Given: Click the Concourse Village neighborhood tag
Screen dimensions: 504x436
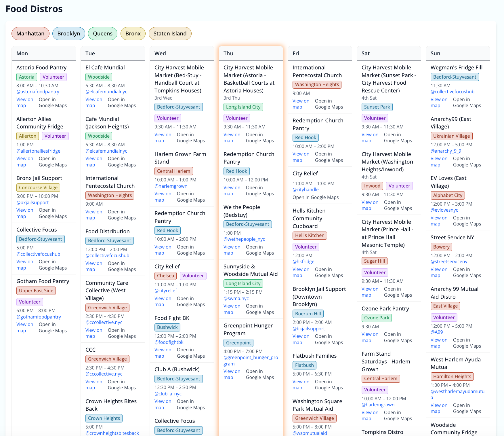Looking at the screenshot, I should click(x=38, y=188).
